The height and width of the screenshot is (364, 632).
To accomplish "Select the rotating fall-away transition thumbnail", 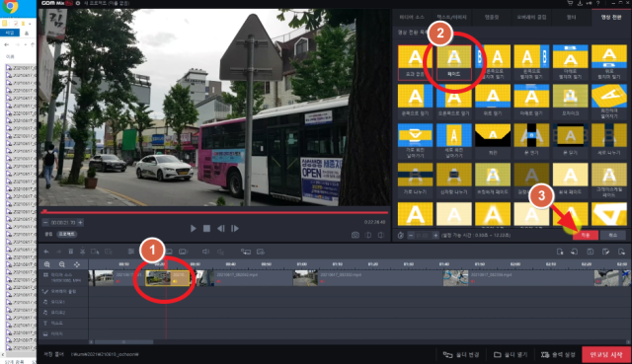I will (x=609, y=101).
